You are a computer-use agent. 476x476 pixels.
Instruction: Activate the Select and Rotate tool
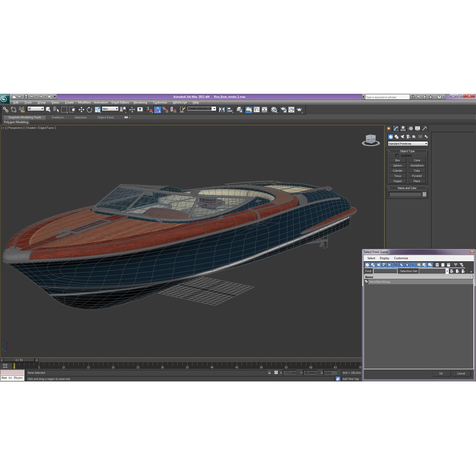click(x=89, y=110)
